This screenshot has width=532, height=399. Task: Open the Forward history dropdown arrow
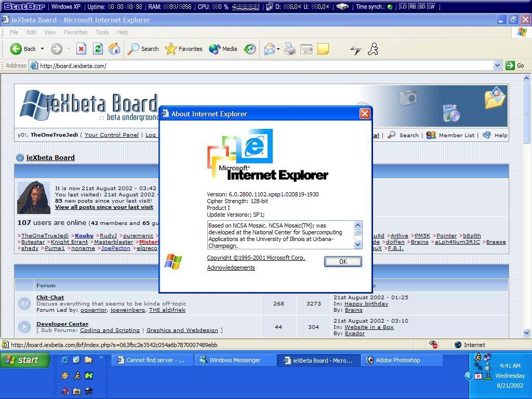(x=69, y=49)
